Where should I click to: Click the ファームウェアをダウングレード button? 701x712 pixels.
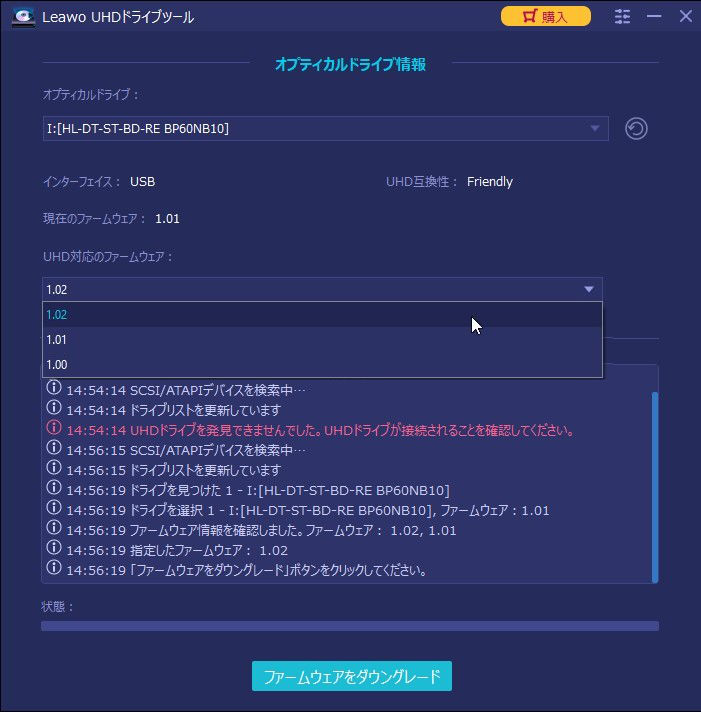coord(352,676)
